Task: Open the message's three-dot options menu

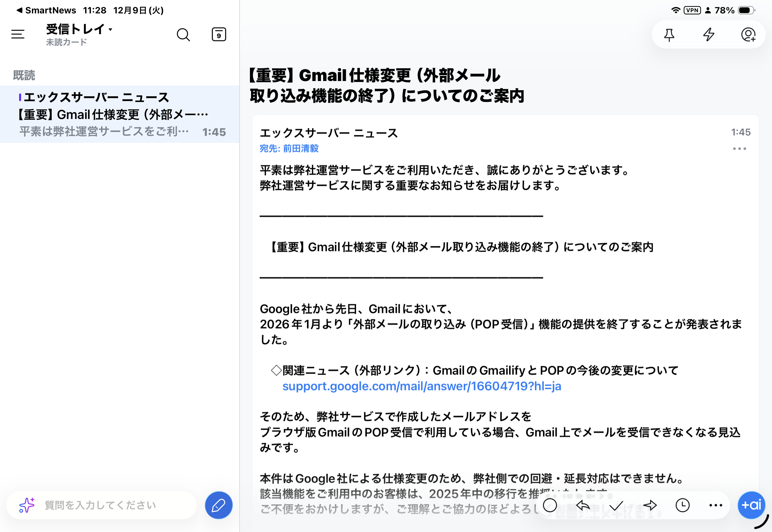Action: tap(739, 149)
